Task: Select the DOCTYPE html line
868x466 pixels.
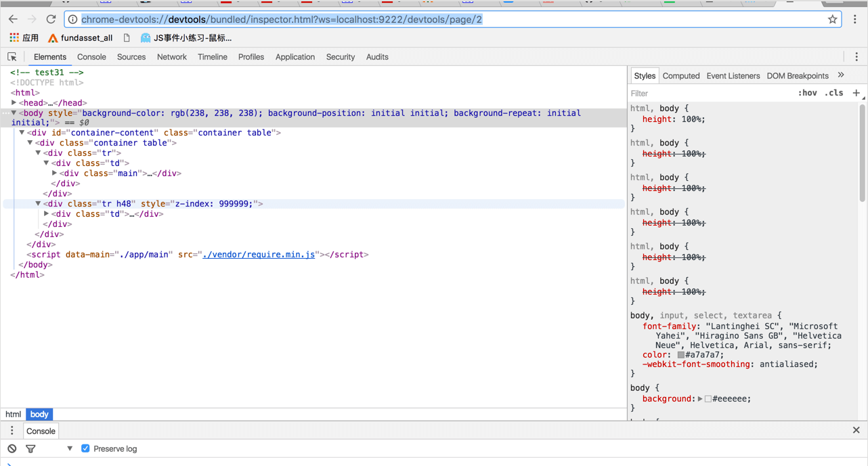Action: click(47, 83)
